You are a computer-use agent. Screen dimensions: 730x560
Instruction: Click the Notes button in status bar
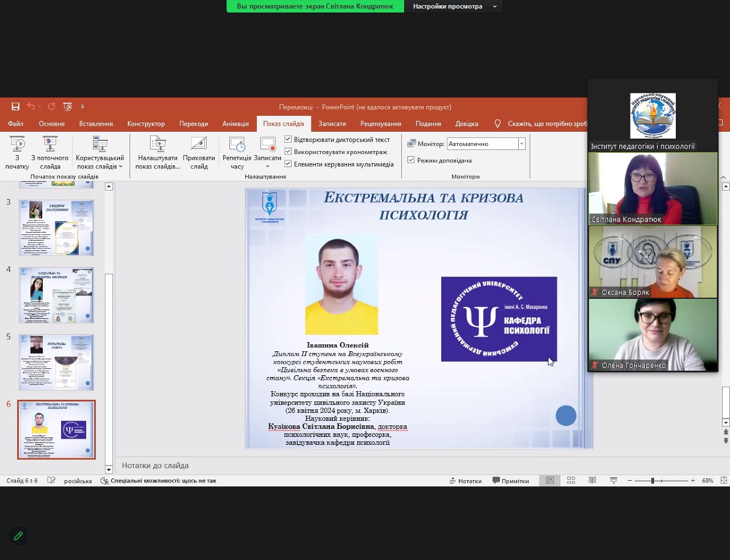coord(465,481)
